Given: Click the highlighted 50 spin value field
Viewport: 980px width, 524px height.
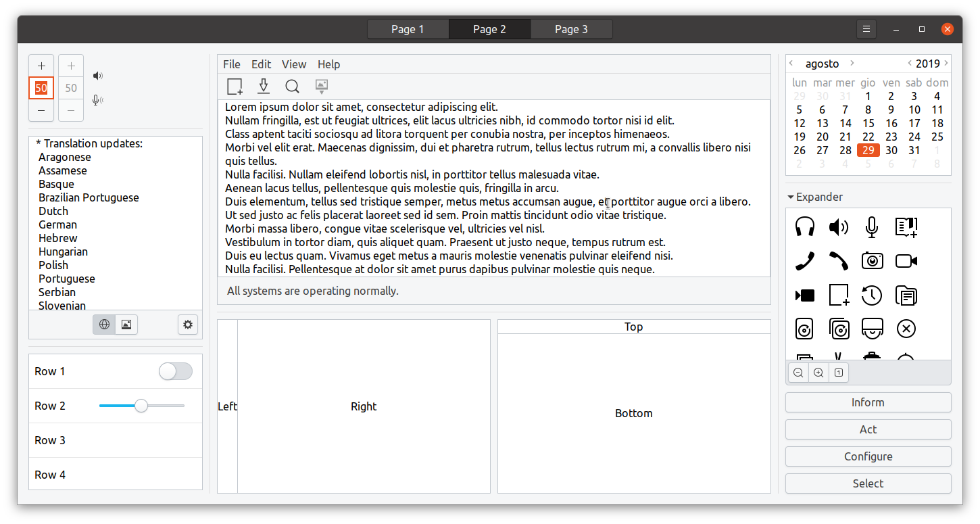Looking at the screenshot, I should (x=41, y=88).
